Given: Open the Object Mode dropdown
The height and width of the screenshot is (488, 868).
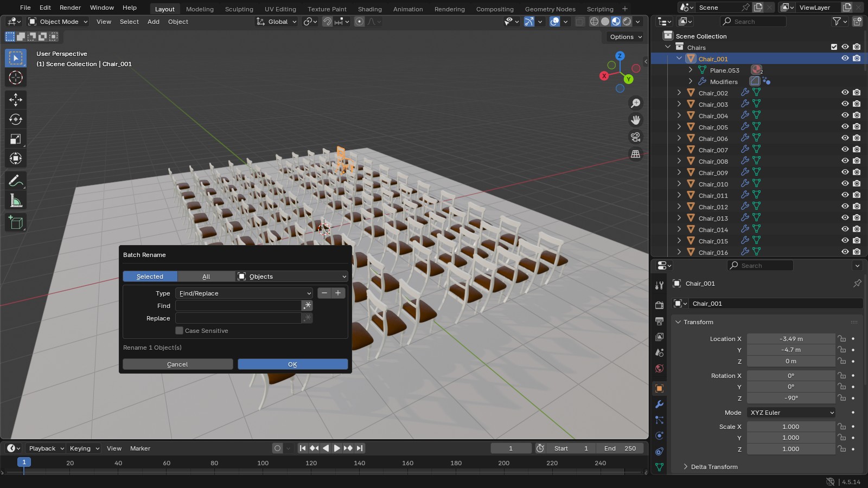Looking at the screenshot, I should point(58,22).
